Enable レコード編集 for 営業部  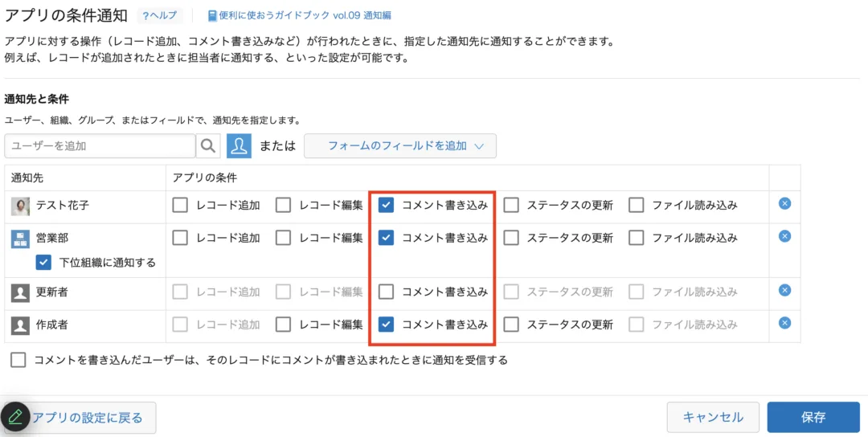[284, 238]
